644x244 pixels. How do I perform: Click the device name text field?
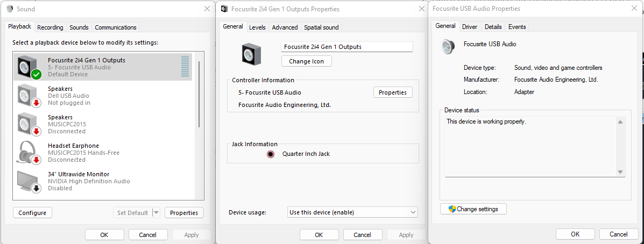(347, 47)
